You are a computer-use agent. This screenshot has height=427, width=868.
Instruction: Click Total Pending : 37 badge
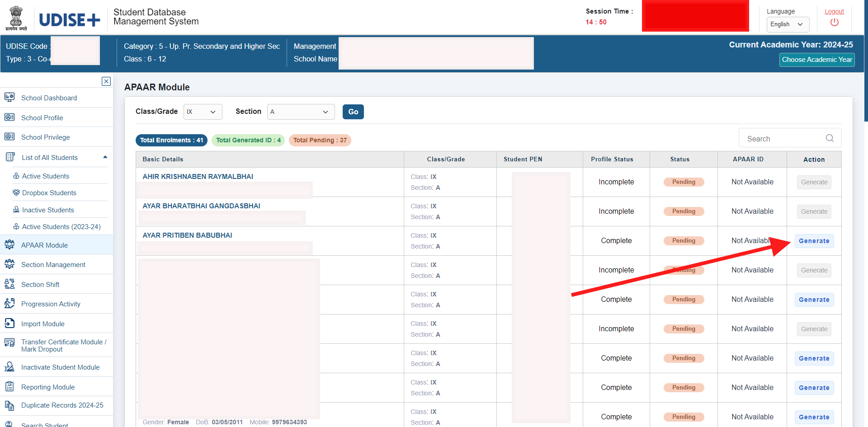[x=320, y=140]
